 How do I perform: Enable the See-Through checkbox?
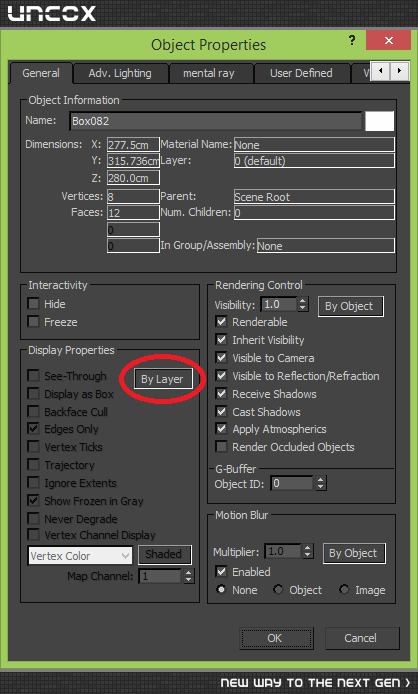[34, 376]
